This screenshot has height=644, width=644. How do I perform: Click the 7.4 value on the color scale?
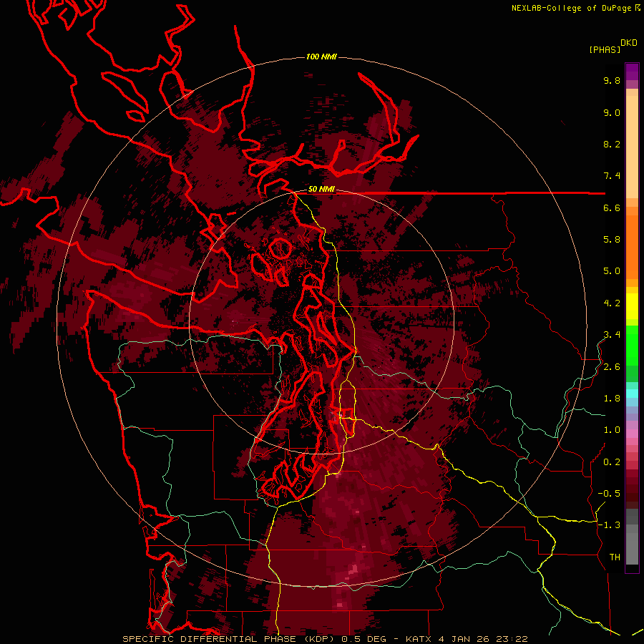612,176
